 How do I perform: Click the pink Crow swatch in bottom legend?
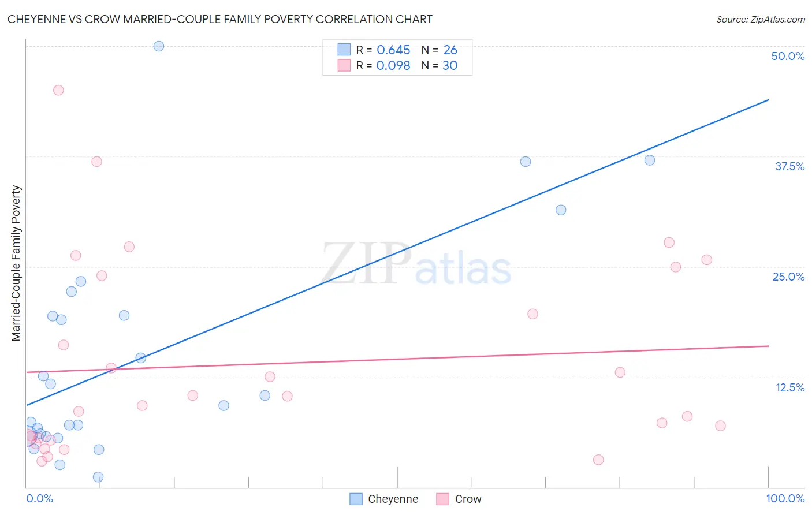443,499
